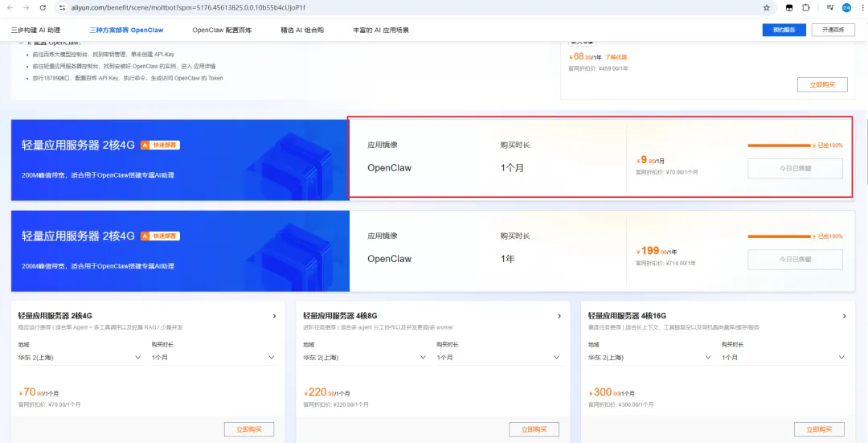Click the ¥9.00/1月 price text

point(650,160)
